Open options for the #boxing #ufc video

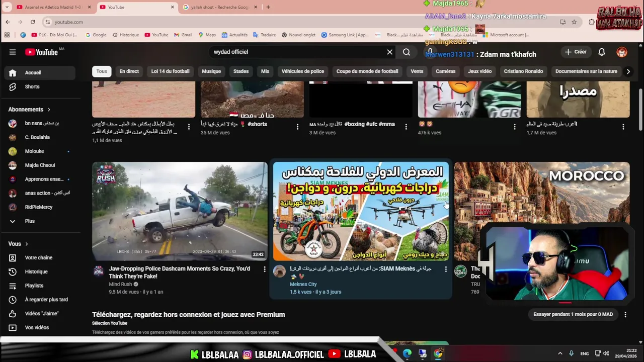tap(406, 127)
